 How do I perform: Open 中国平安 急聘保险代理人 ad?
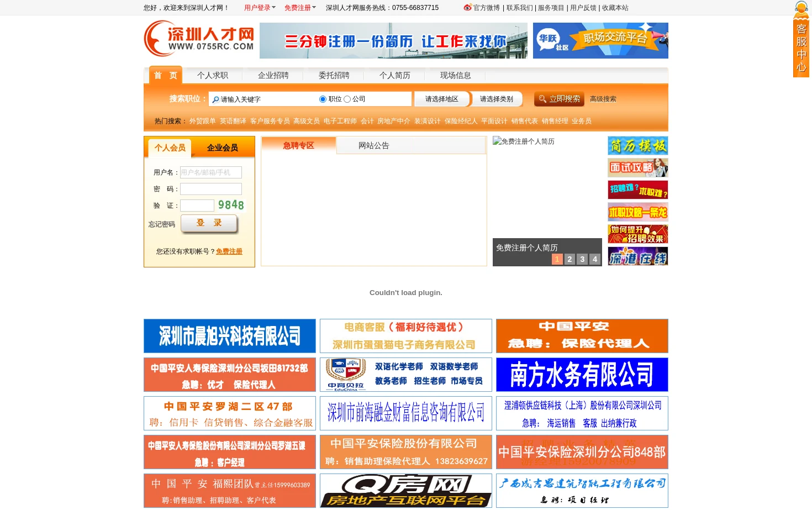(x=582, y=336)
